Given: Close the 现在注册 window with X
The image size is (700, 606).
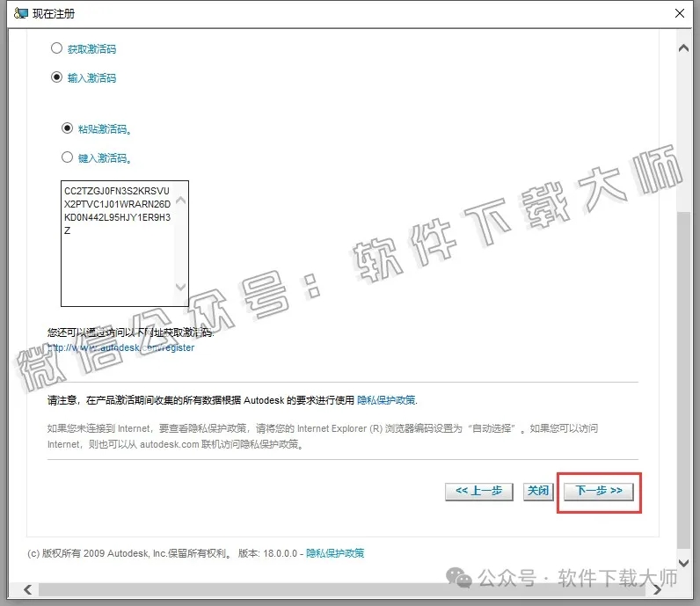Looking at the screenshot, I should coord(680,13).
